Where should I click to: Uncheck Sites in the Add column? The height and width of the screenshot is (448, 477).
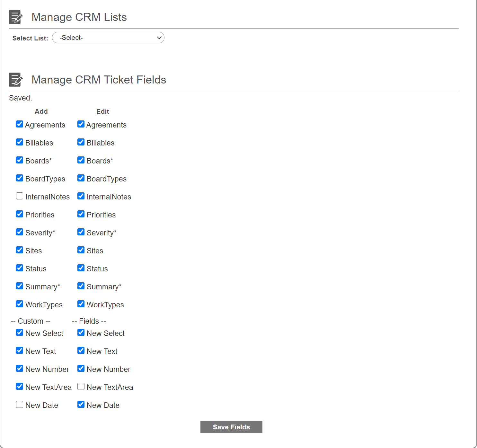pos(20,250)
